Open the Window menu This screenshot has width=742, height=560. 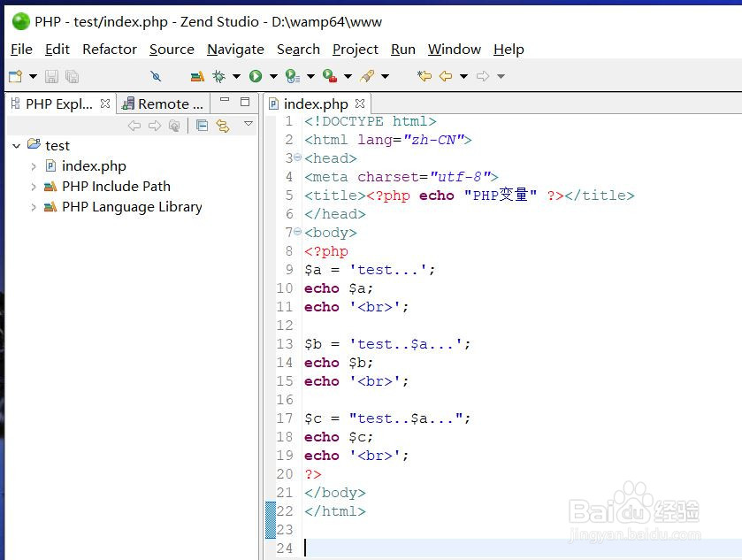click(x=455, y=50)
